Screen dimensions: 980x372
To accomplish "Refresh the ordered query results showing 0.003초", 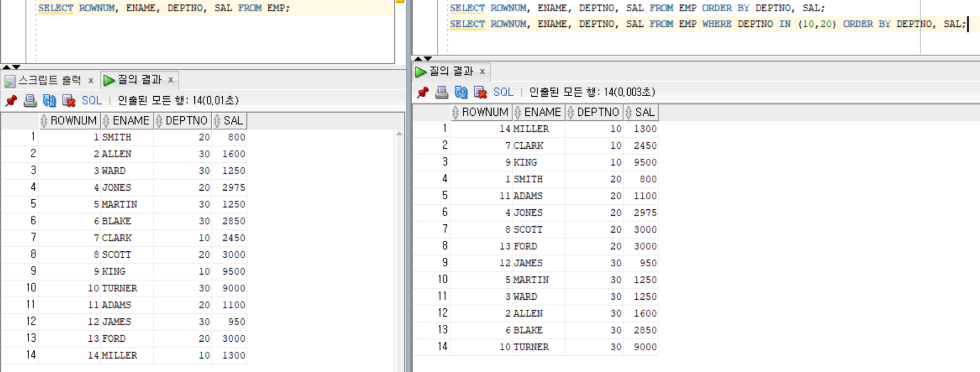I will pos(461,92).
